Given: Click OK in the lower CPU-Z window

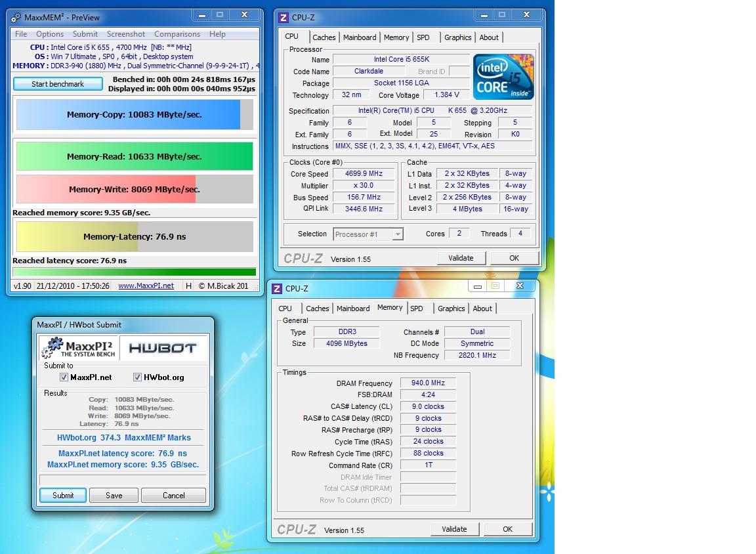Looking at the screenshot, I should 508,529.
